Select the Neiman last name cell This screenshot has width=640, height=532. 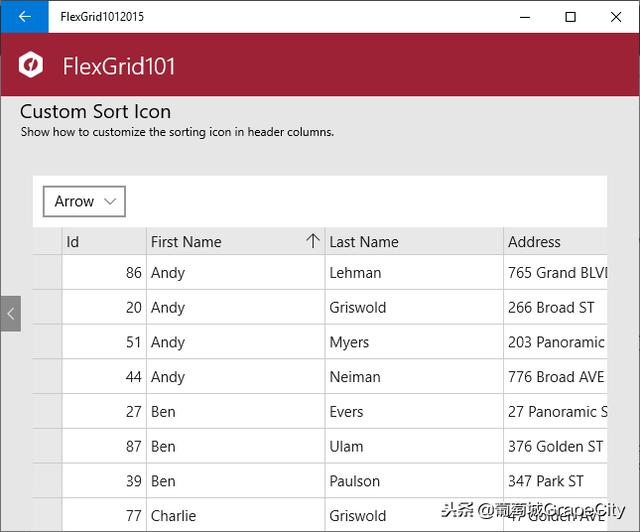pyautogui.click(x=414, y=376)
